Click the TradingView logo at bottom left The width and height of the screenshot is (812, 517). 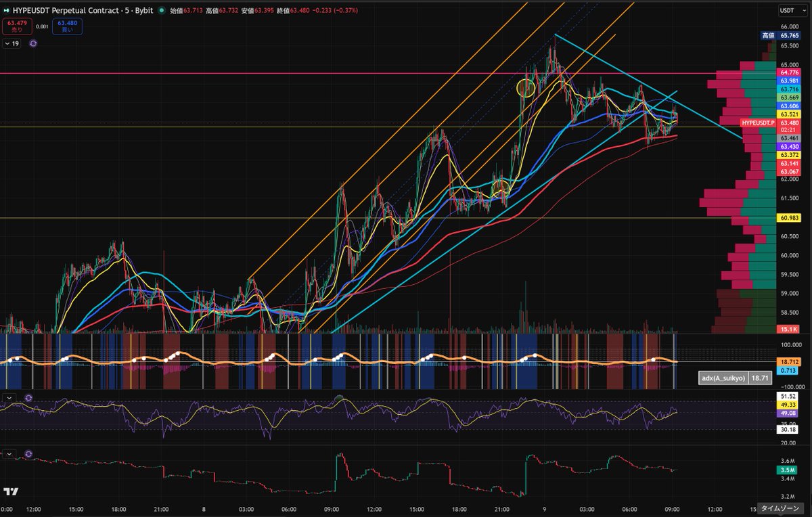coord(12,491)
